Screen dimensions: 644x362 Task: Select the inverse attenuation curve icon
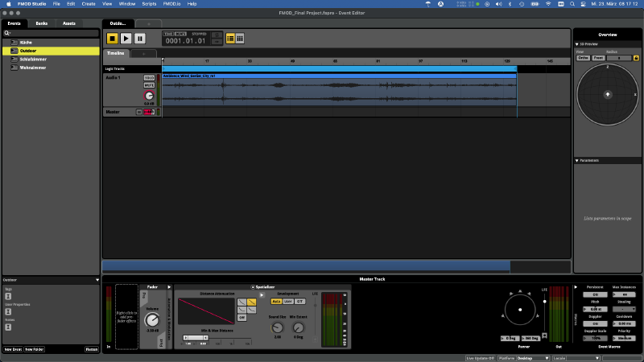pos(242,310)
